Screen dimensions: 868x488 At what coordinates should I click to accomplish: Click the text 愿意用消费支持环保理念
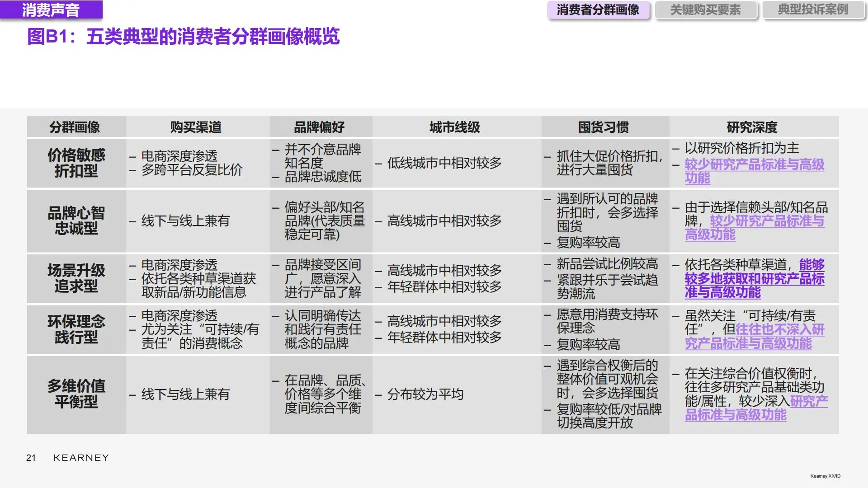click(x=607, y=321)
